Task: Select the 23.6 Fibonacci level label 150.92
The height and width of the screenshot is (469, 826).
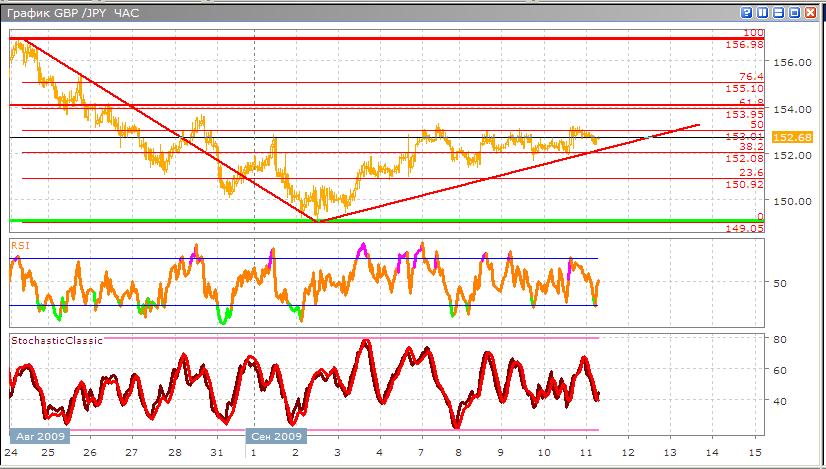Action: tap(744, 185)
